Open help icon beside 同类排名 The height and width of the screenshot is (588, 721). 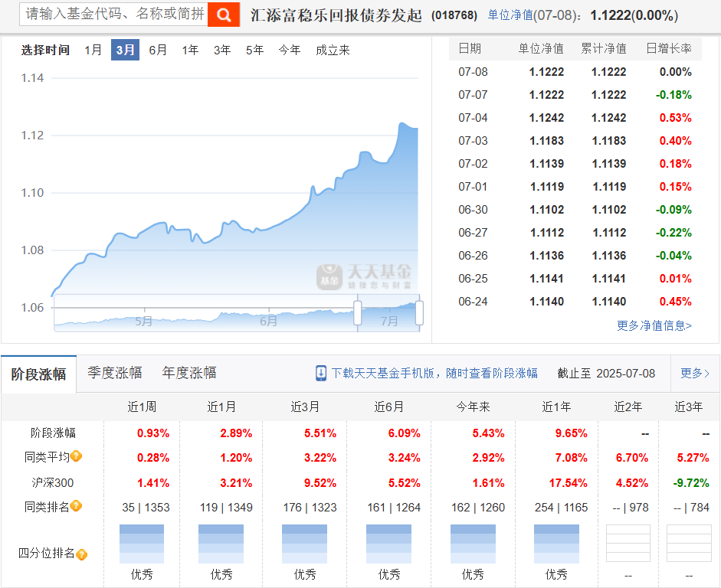[x=77, y=506]
